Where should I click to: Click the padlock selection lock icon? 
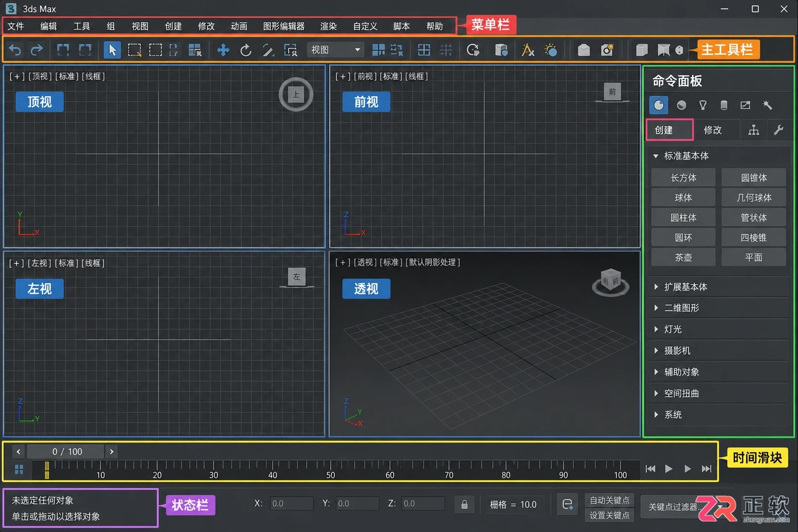(464, 504)
